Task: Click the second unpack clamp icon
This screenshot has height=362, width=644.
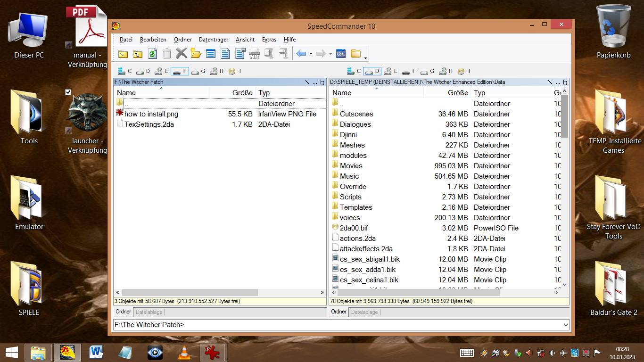Action: coord(283,53)
